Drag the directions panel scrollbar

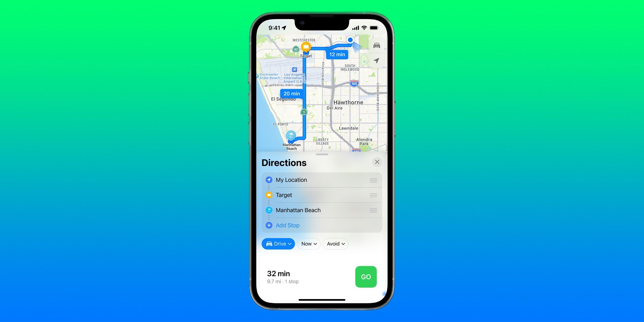(322, 154)
